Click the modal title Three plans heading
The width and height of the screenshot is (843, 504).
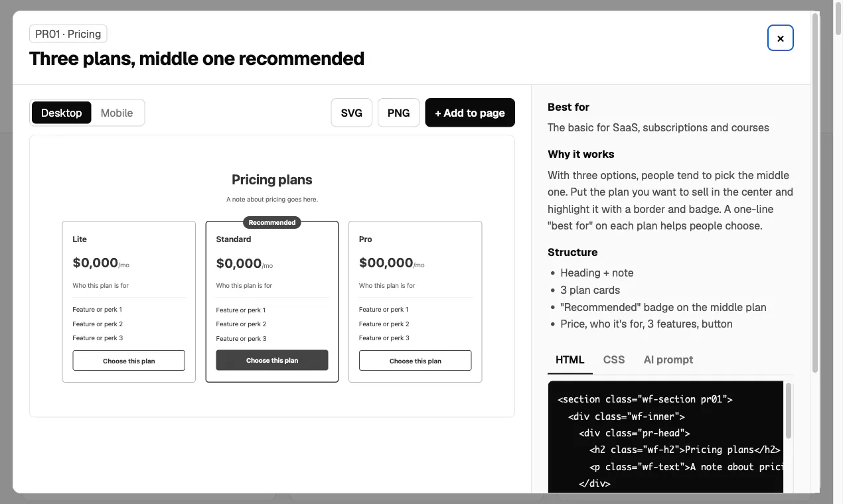click(197, 58)
